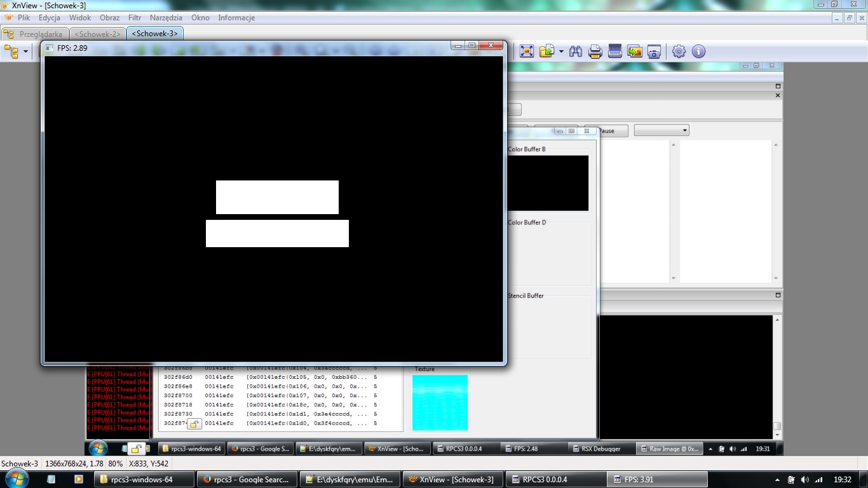The height and width of the screenshot is (488, 868).
Task: Open the E:\dyskfqry\emu taskbar button at the bottom
Action: [350, 479]
